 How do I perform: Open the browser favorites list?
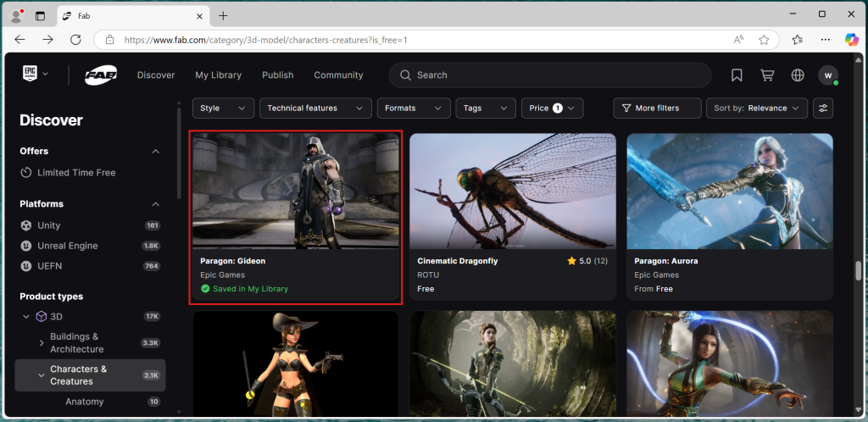pyautogui.click(x=797, y=40)
